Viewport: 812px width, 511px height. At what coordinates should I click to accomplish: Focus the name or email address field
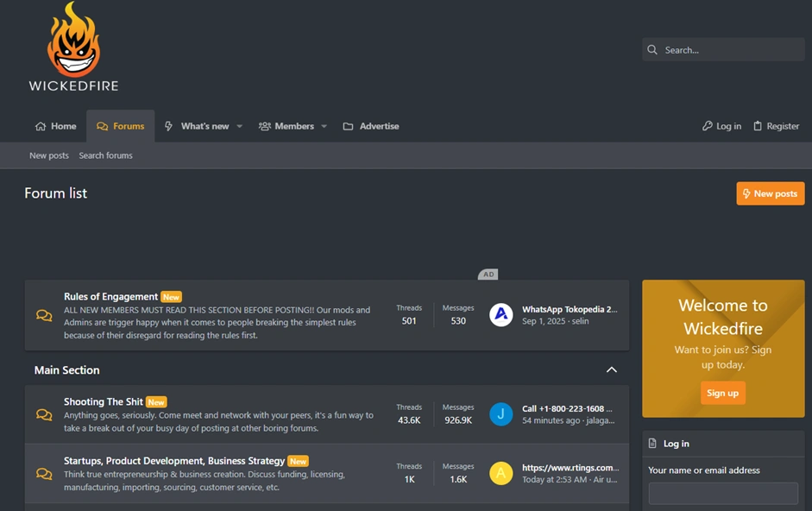(722, 493)
